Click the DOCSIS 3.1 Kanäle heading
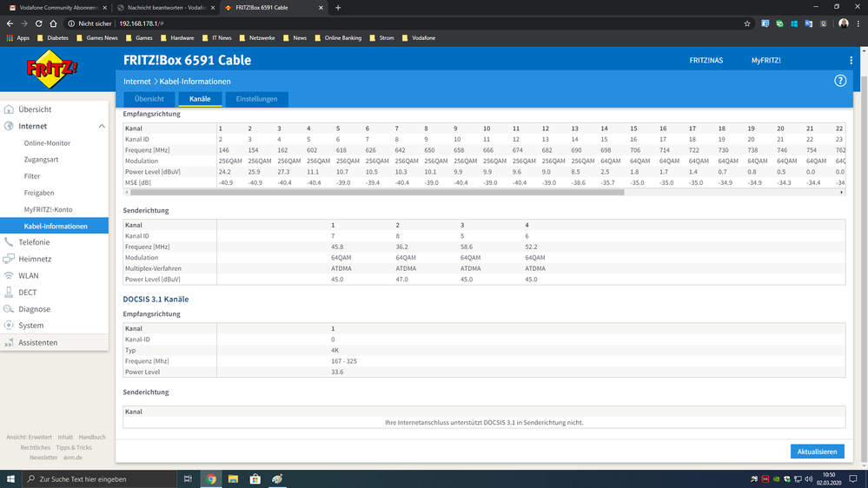Viewport: 868px width, 488px height. click(156, 300)
